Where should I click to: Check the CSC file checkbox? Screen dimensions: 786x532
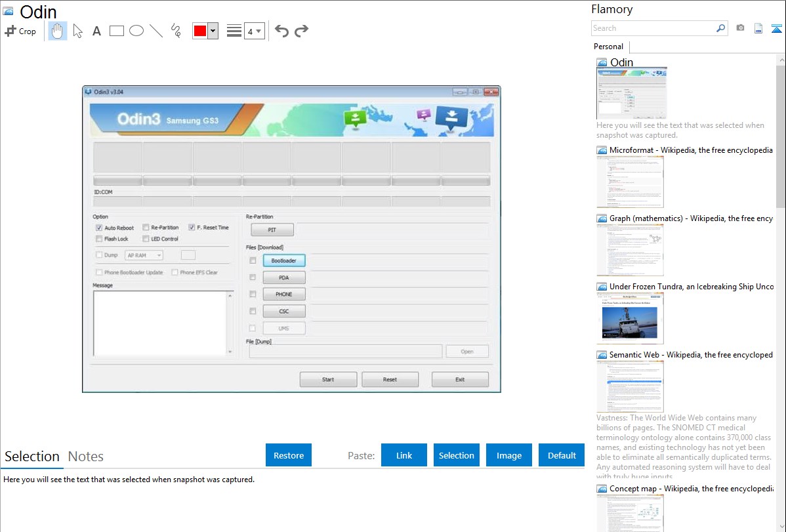coord(253,311)
